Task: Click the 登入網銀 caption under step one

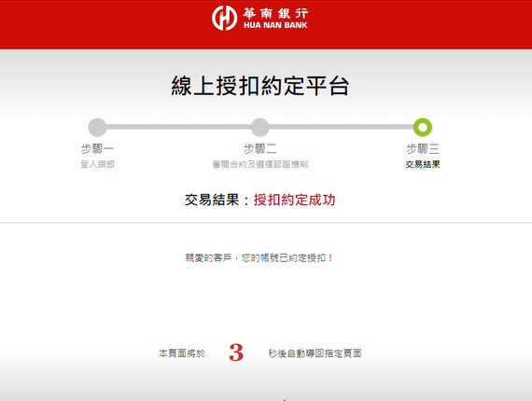Action: pyautogui.click(x=97, y=164)
